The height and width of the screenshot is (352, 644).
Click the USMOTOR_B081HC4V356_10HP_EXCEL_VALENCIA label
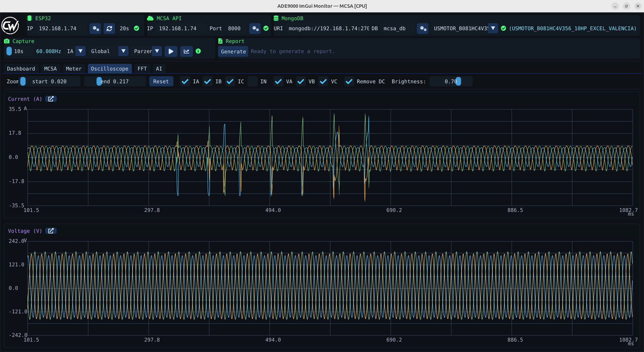pos(573,29)
